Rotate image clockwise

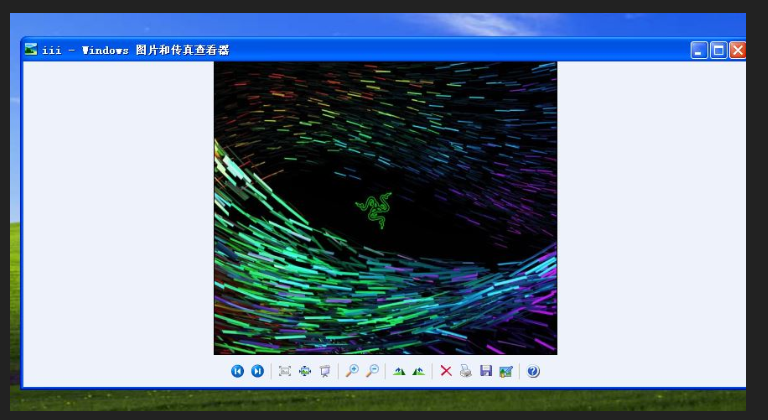(x=399, y=371)
